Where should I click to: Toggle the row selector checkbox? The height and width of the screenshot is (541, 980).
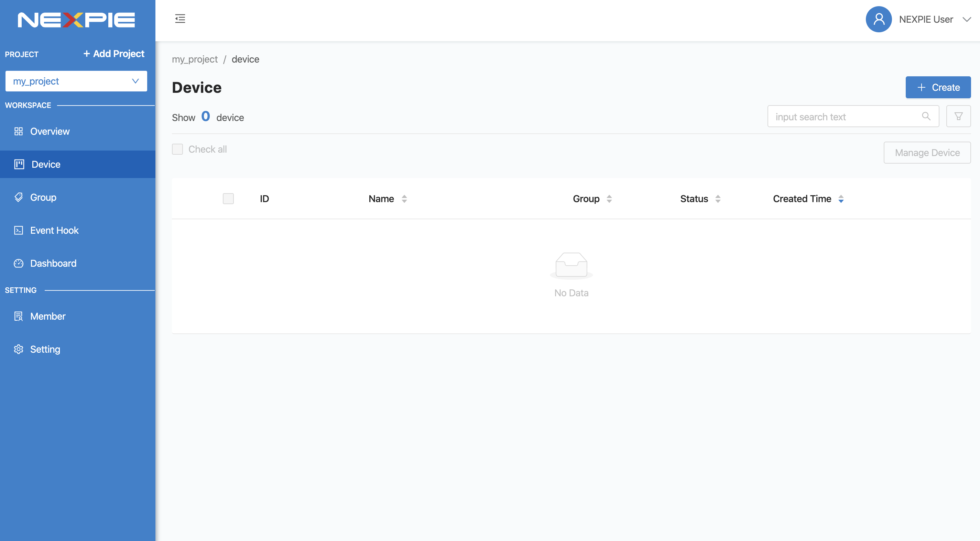(x=229, y=199)
